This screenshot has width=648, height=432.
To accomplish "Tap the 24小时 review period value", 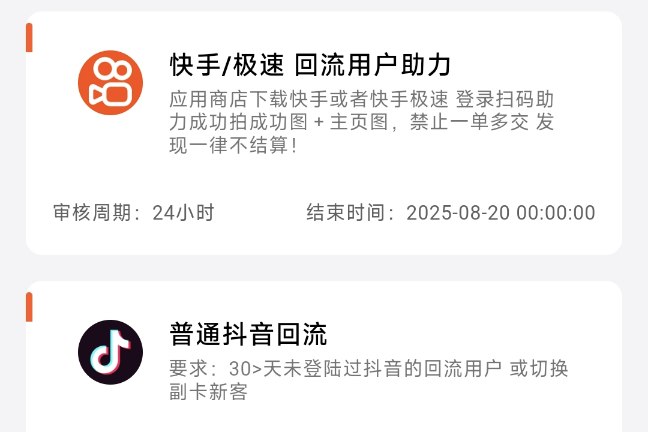I will pos(183,213).
